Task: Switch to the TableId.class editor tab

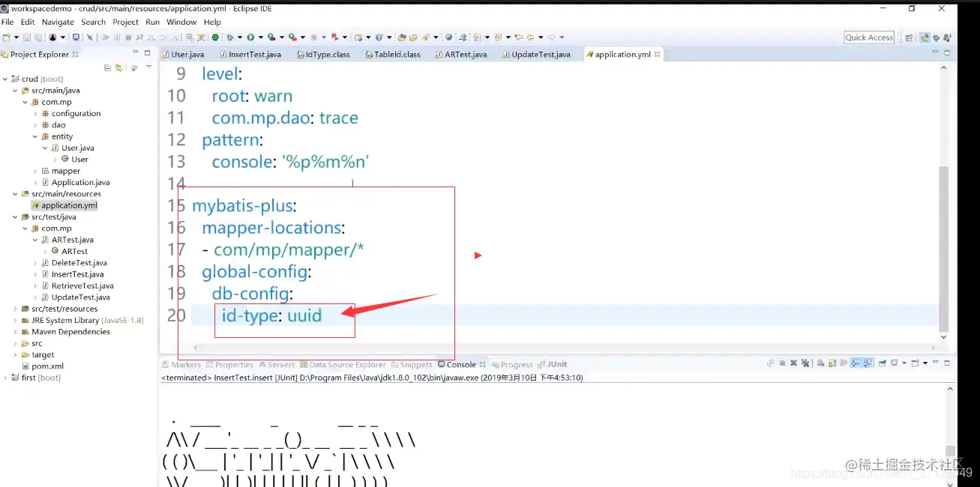Action: point(392,54)
